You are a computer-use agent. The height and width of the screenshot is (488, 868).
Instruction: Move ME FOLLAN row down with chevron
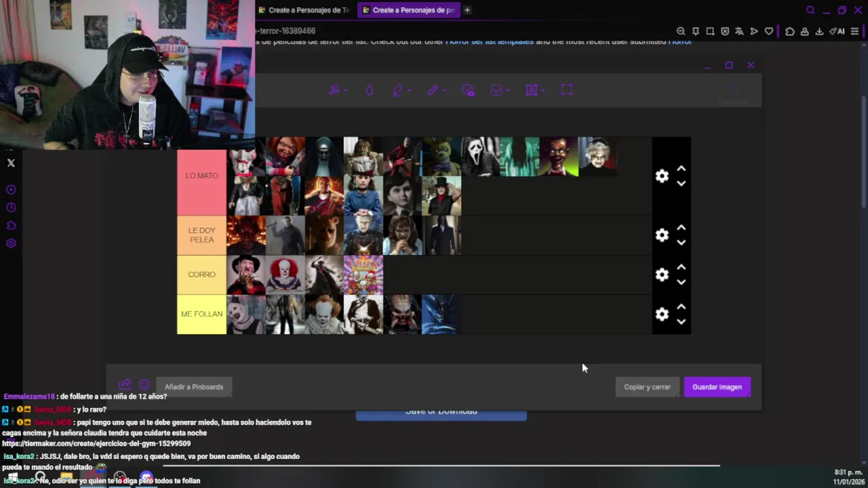click(x=682, y=321)
